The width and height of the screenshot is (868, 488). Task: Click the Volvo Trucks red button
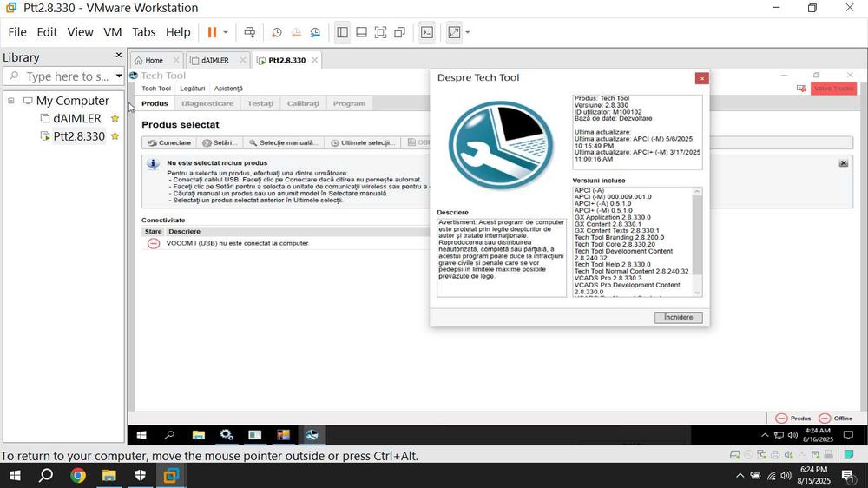pos(833,89)
